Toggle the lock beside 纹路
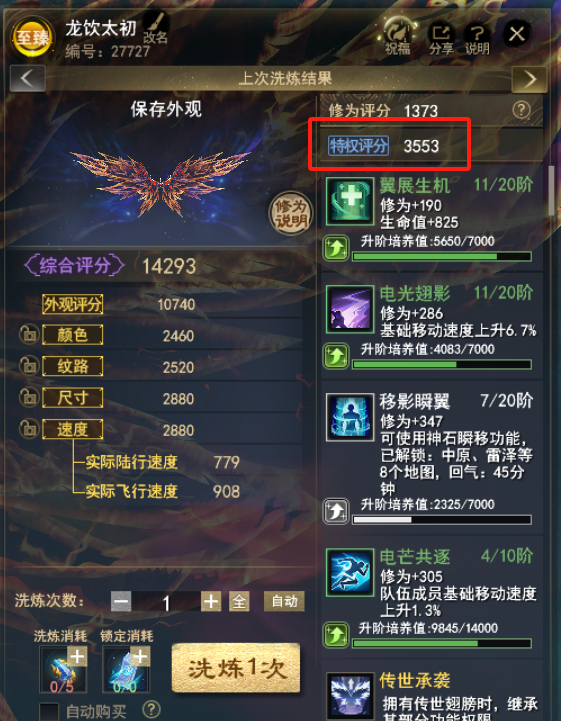The width and height of the screenshot is (561, 721). click(29, 366)
